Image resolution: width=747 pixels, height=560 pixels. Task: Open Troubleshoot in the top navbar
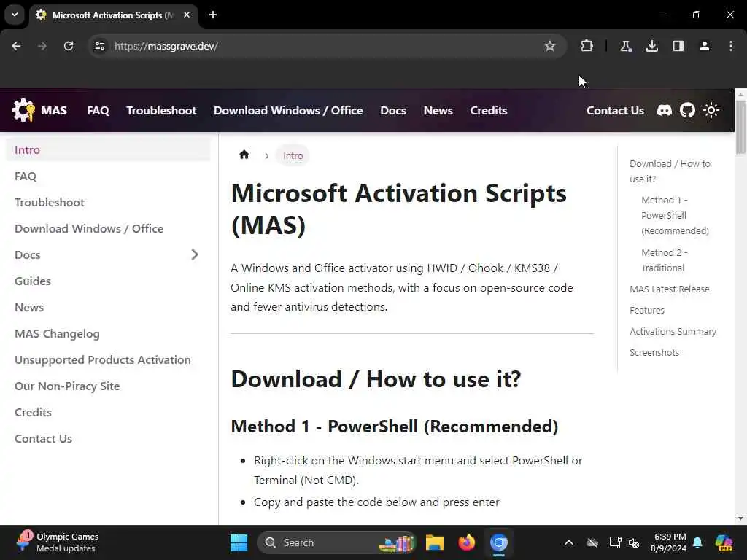pos(161,111)
